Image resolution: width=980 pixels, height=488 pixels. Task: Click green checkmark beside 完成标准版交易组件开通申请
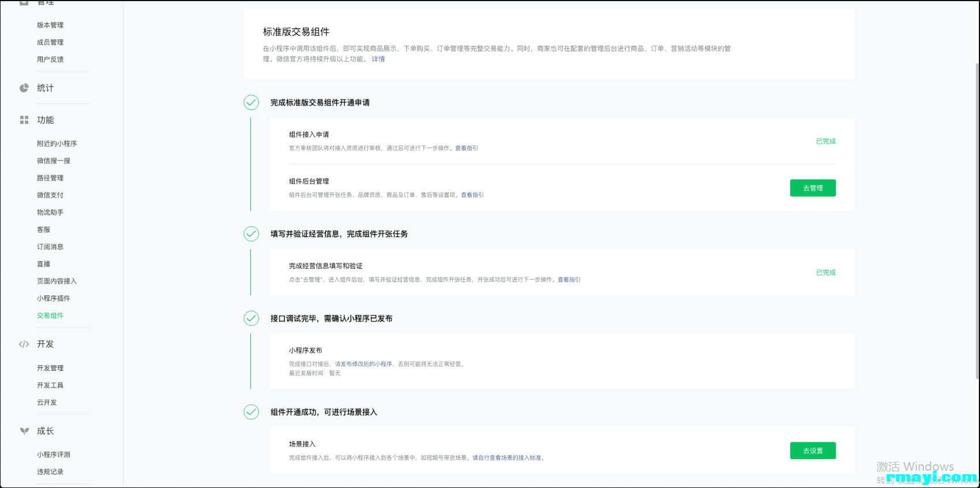tap(251, 103)
